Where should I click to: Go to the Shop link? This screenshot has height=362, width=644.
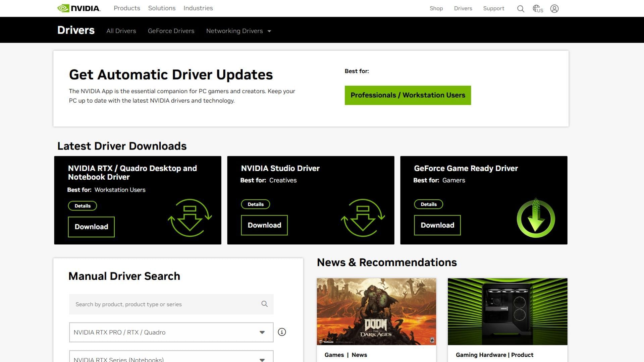tap(436, 8)
